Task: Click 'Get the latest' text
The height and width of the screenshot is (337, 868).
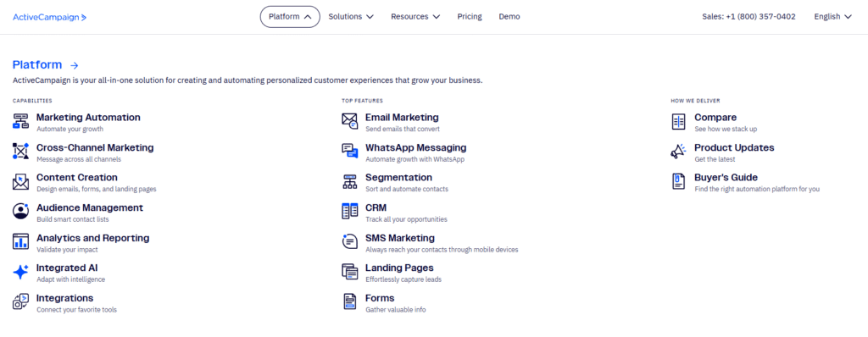Action: pos(715,159)
